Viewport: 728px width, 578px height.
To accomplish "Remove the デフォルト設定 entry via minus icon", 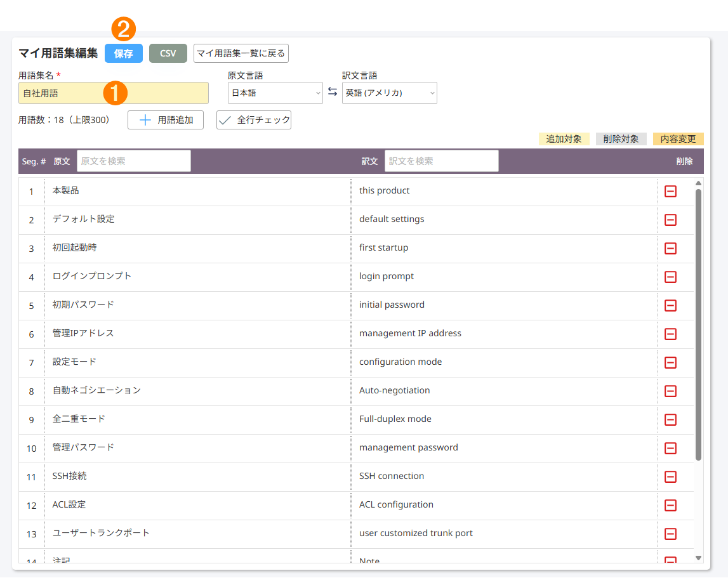I will click(670, 220).
